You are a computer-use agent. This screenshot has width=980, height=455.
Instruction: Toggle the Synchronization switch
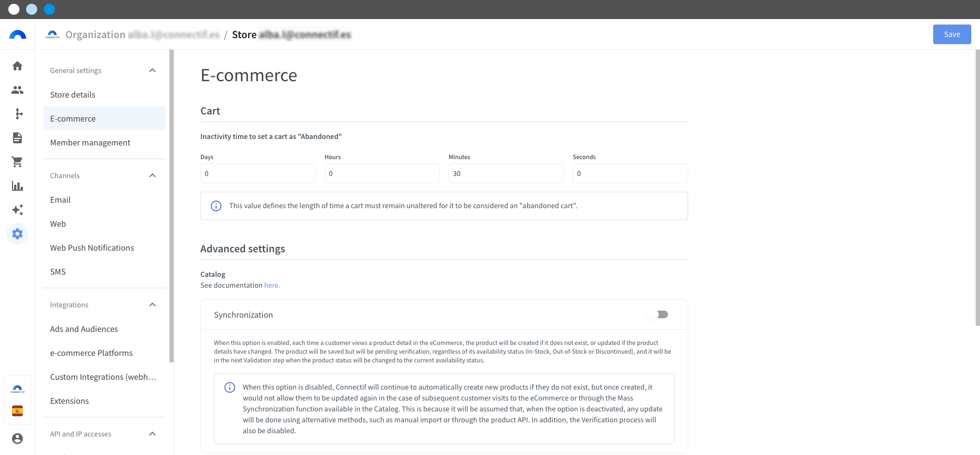[658, 314]
